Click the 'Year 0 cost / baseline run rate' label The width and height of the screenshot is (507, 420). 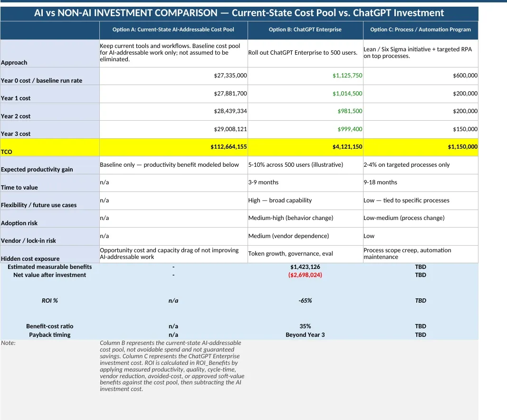tap(50, 76)
